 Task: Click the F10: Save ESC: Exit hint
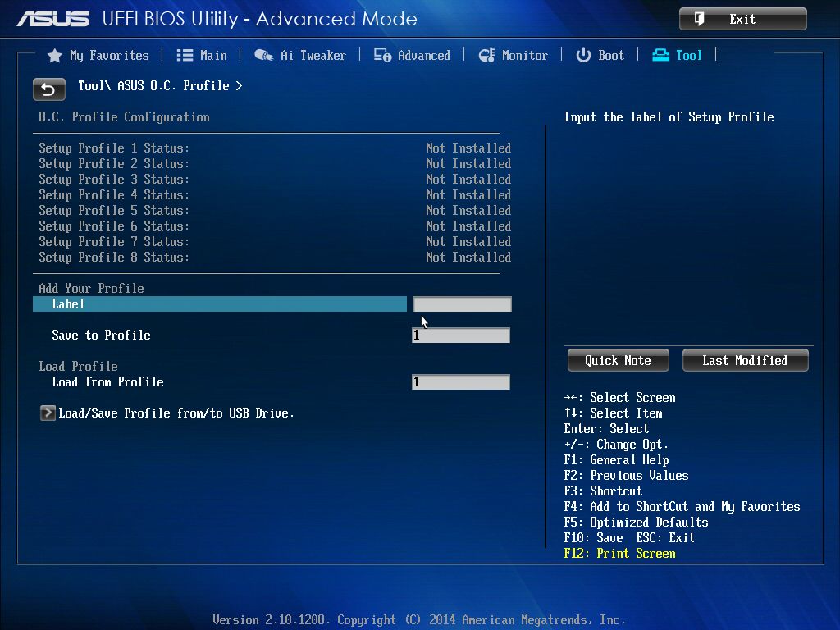point(629,538)
